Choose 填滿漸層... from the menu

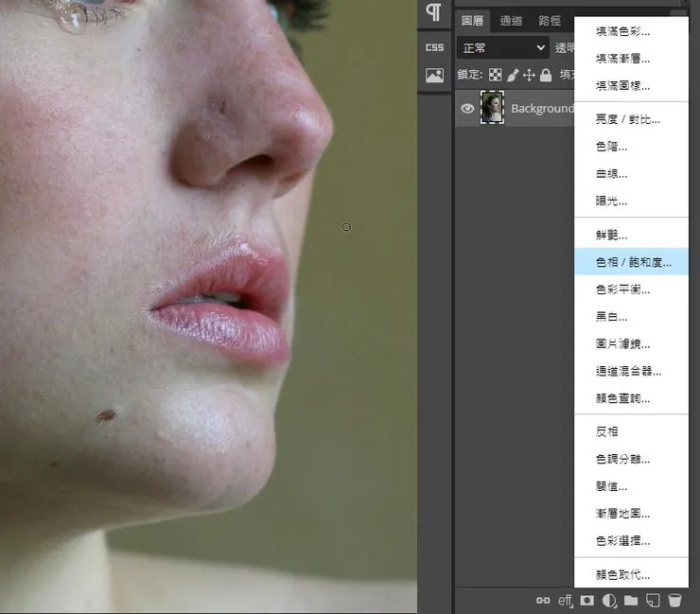pos(631,59)
